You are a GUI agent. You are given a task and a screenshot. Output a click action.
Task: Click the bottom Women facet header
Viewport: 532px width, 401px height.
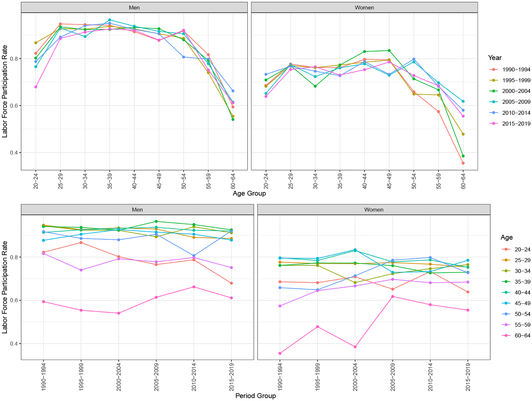373,210
